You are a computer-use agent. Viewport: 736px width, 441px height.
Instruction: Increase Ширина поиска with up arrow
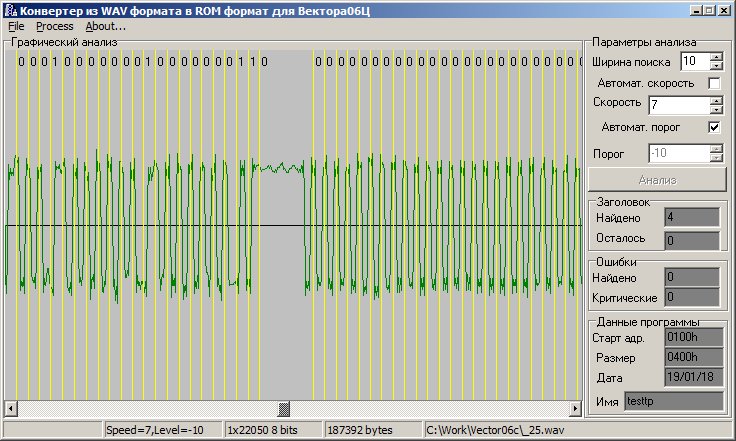coord(715,57)
